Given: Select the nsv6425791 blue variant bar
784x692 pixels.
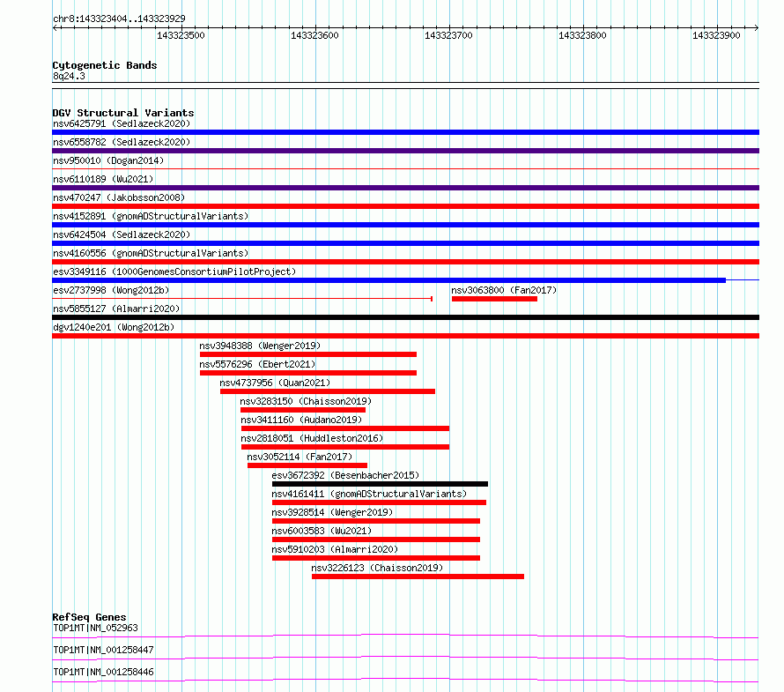Looking at the screenshot, I should point(405,132).
